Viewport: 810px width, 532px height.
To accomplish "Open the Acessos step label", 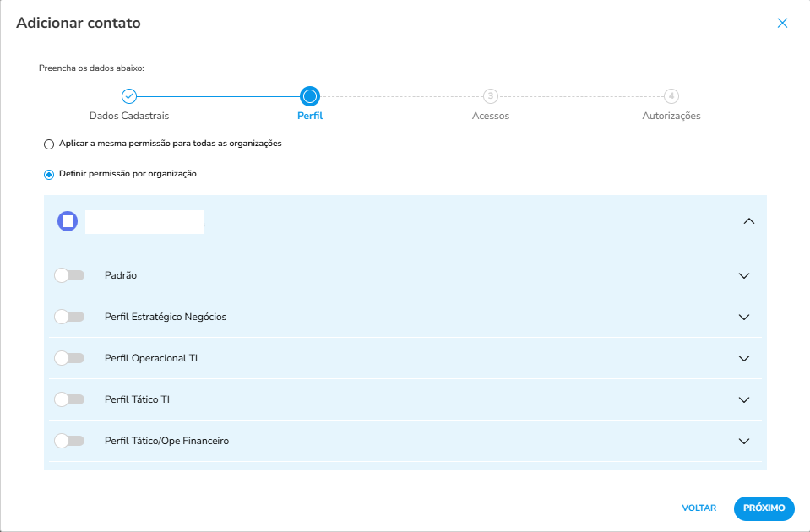I will tap(490, 116).
